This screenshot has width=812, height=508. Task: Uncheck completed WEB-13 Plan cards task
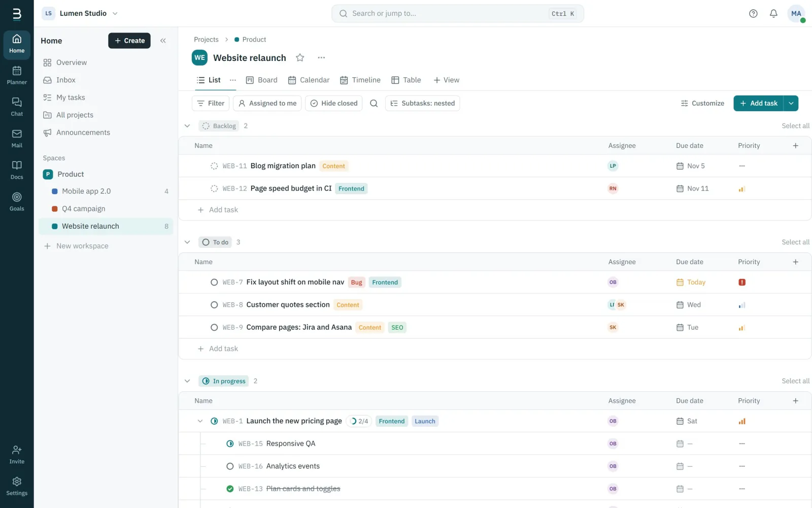230,489
